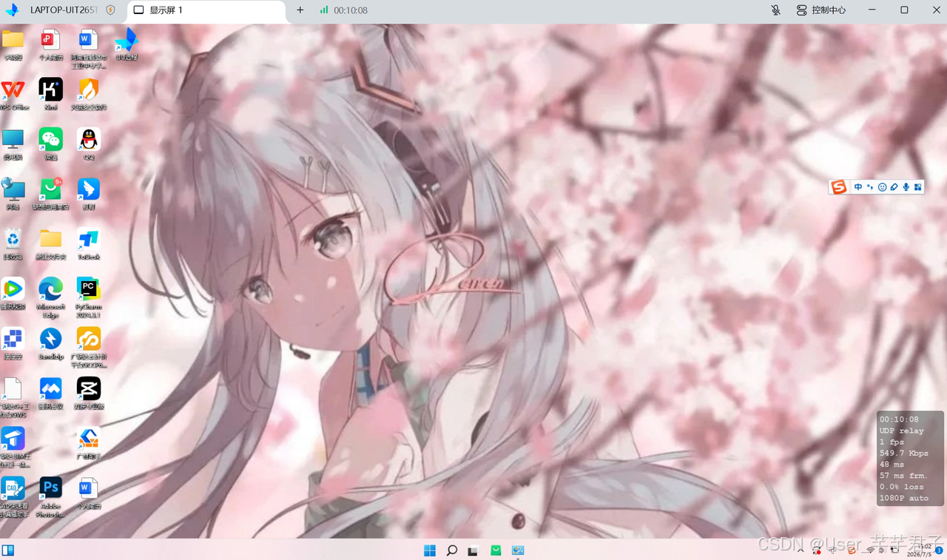Viewport: 947px width, 560px height.
Task: Toggle punctuation mode on Sogou input bar
Action: (x=870, y=187)
